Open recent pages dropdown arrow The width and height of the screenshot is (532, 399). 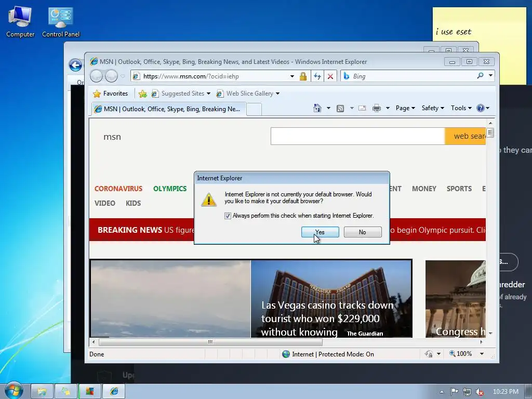pyautogui.click(x=123, y=76)
